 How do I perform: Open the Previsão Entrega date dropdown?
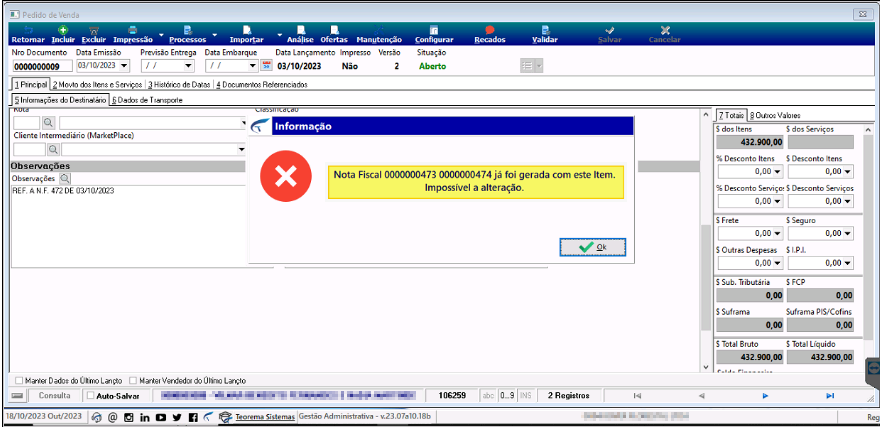coord(189,66)
